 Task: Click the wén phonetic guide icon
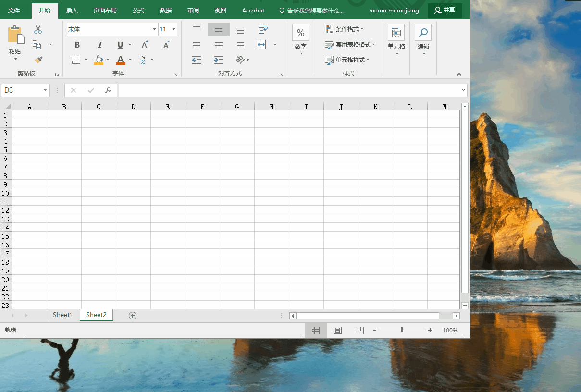(x=143, y=60)
